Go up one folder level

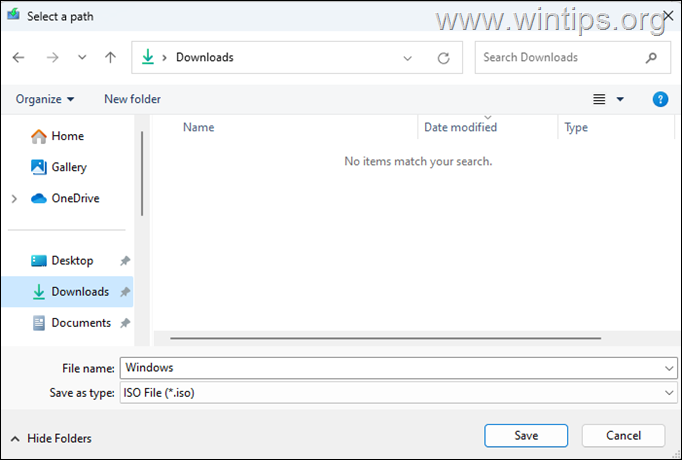click(x=110, y=57)
